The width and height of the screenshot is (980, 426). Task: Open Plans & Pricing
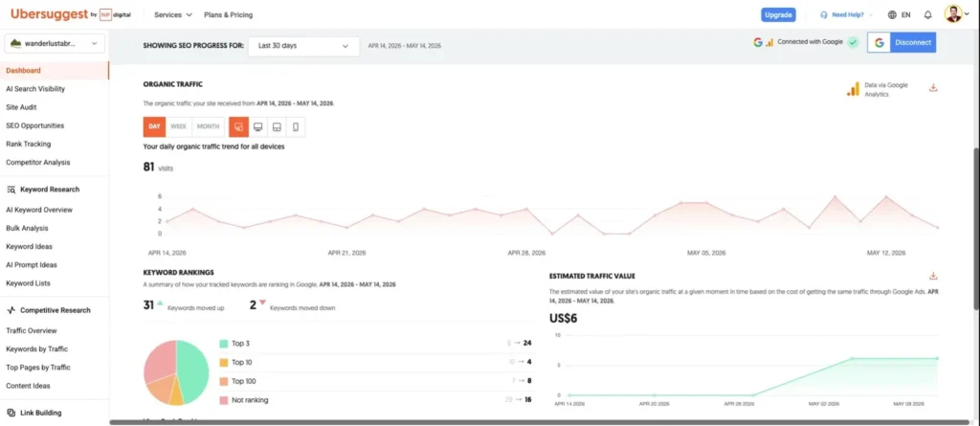pyautogui.click(x=228, y=14)
